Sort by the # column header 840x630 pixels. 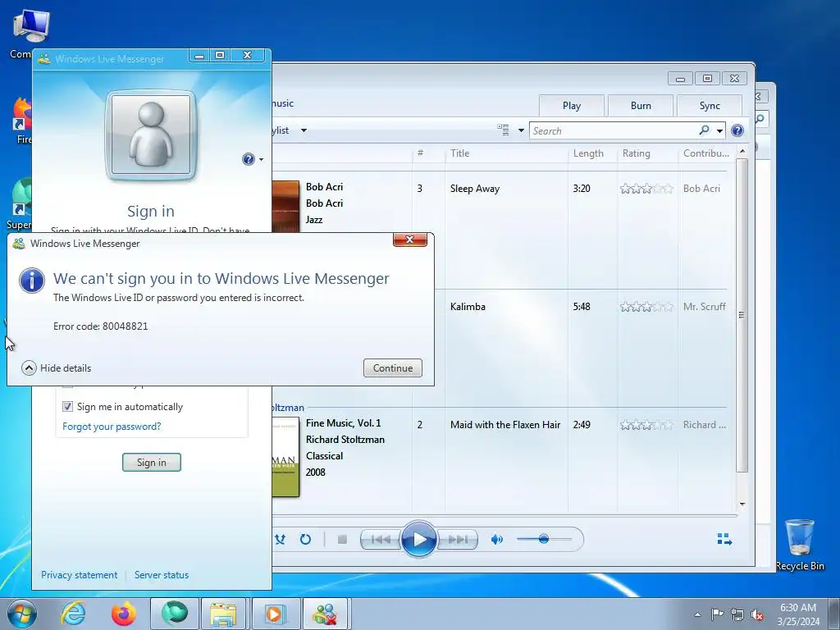coord(428,153)
